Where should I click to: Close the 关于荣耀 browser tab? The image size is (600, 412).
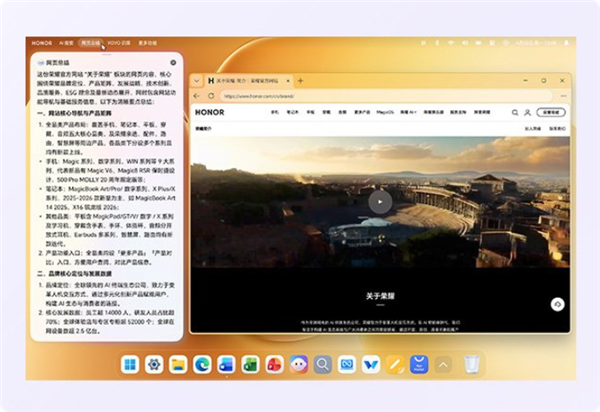[x=288, y=81]
